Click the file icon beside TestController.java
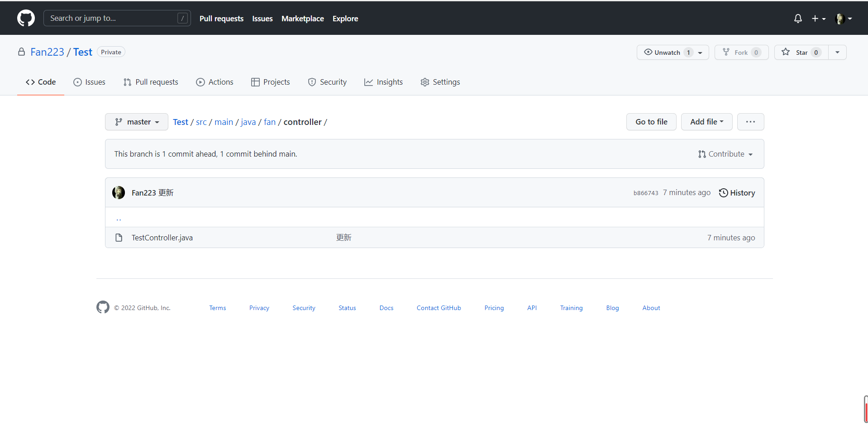Image resolution: width=868 pixels, height=430 pixels. click(119, 238)
